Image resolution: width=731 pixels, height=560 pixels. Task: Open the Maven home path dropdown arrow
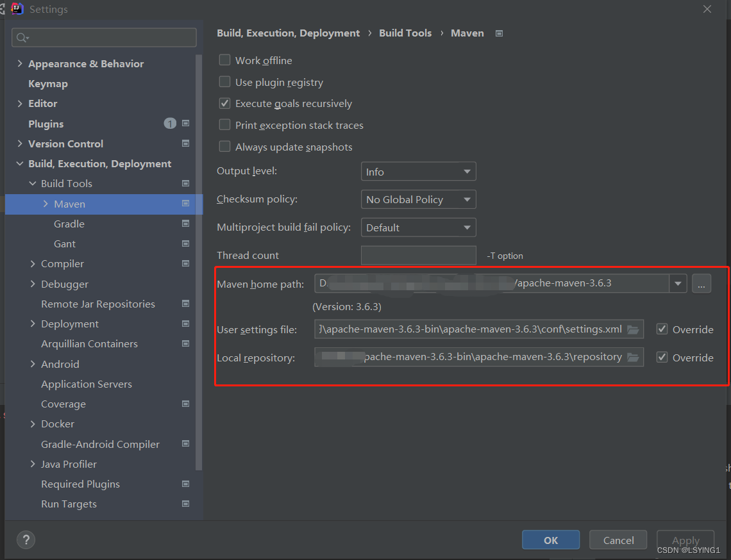pos(678,283)
